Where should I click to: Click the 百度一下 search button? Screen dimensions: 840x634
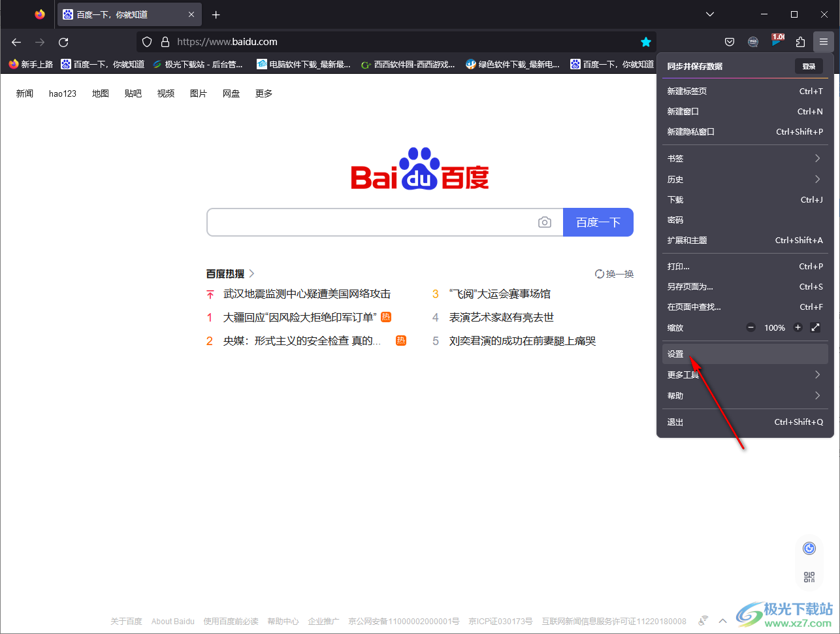pyautogui.click(x=598, y=222)
